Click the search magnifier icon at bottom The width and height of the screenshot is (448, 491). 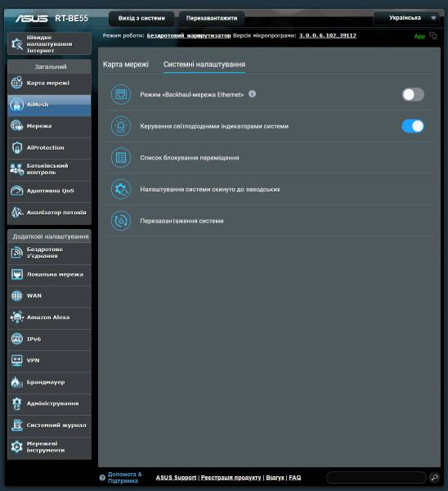434,478
